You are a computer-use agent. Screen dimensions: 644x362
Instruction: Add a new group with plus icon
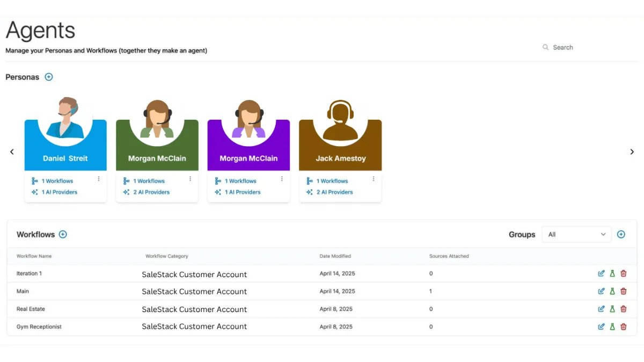[x=621, y=234]
